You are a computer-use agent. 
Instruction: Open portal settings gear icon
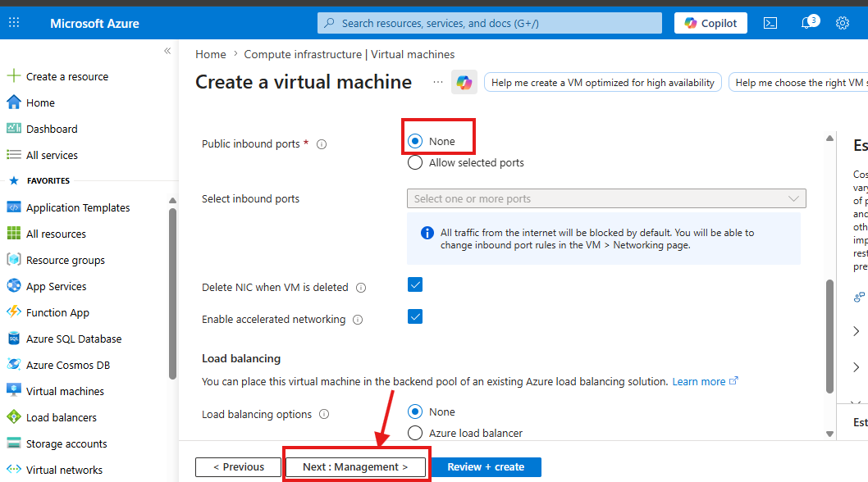pos(843,23)
